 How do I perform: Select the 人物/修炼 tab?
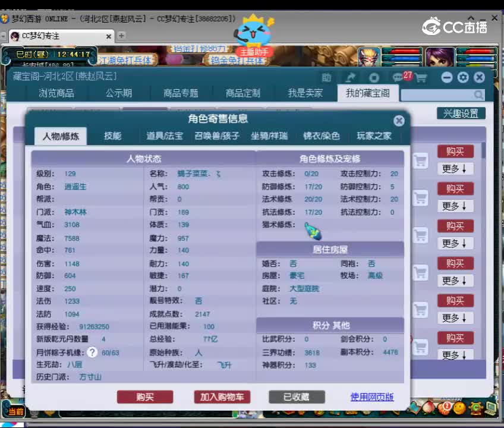[x=61, y=136]
